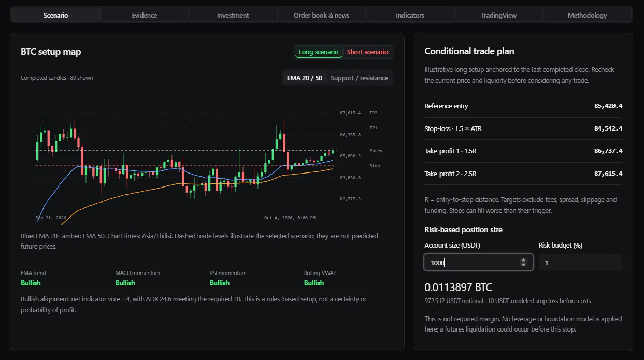Click the 85,096.3 price axis label
This screenshot has width=644, height=360.
(350, 156)
